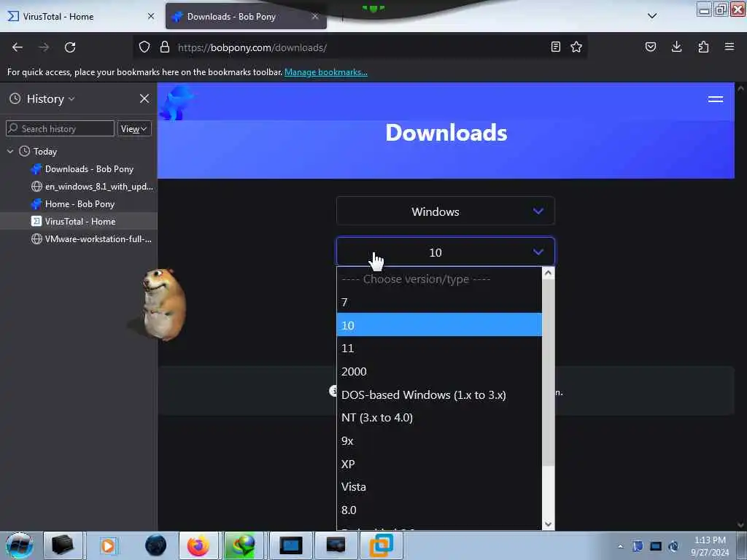Choose DOS-based Windows (1.x to 3.x)
Viewport: 747px width, 560px height.
(x=439, y=394)
